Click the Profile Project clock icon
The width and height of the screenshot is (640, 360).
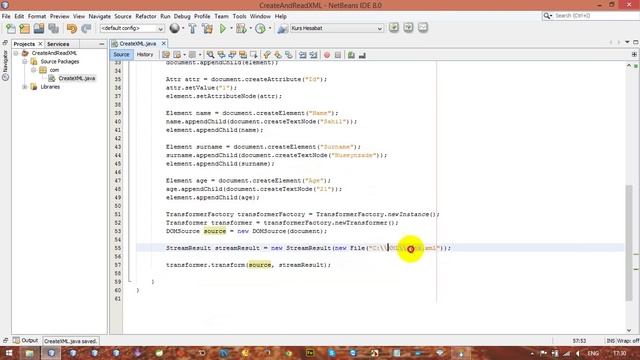[260, 28]
